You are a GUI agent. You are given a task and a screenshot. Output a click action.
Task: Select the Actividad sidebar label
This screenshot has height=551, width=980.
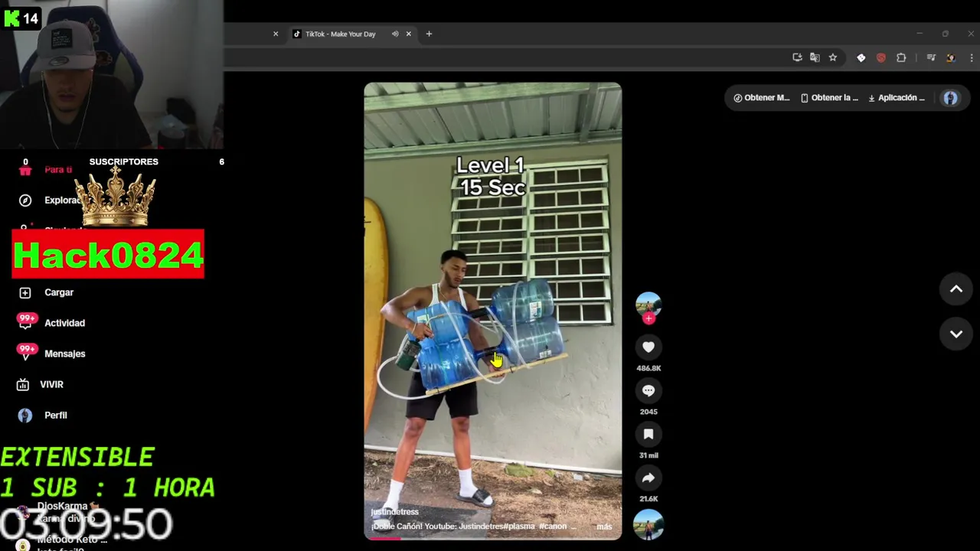coord(64,323)
